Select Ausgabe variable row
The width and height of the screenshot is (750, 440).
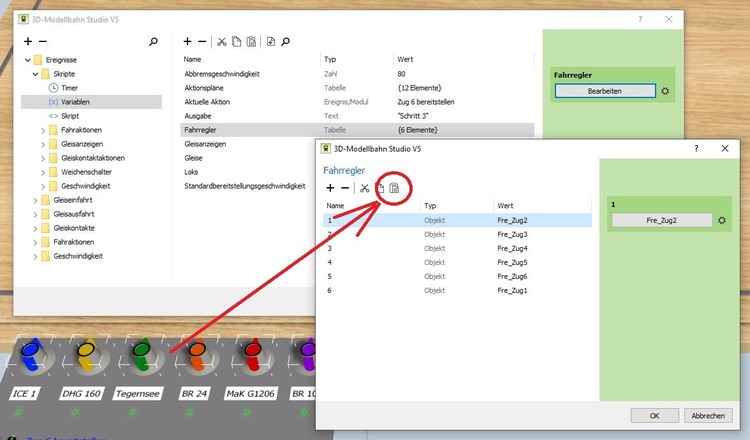357,116
